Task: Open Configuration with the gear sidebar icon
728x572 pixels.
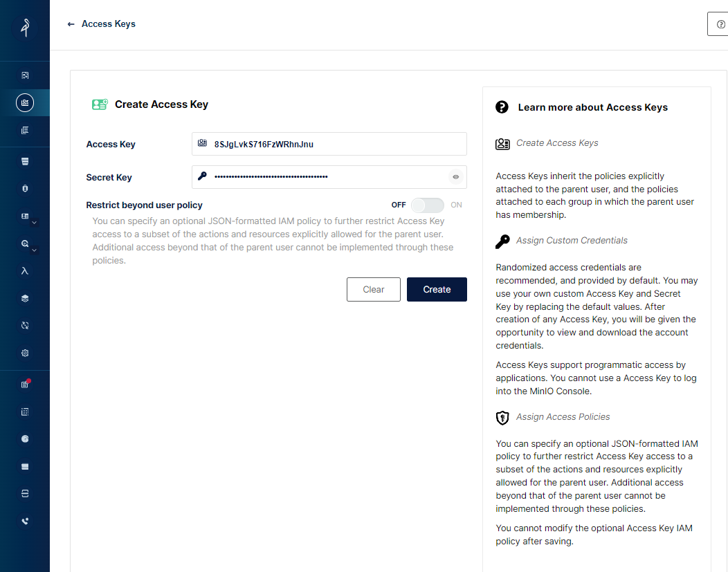Action: [25, 353]
